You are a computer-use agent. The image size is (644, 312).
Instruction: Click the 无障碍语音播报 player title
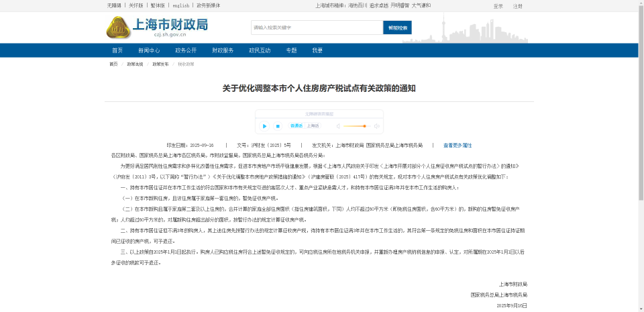319,113
